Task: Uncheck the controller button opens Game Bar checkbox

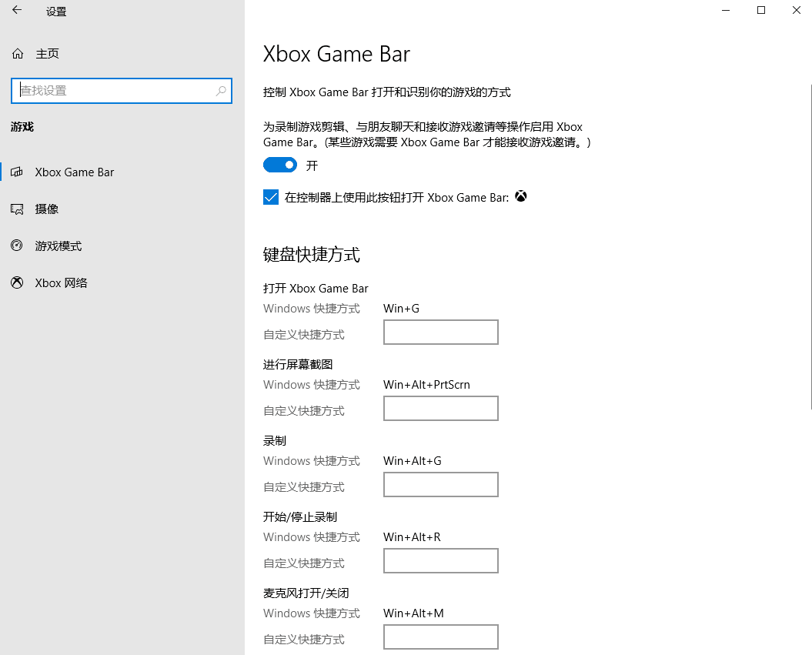Action: 271,197
